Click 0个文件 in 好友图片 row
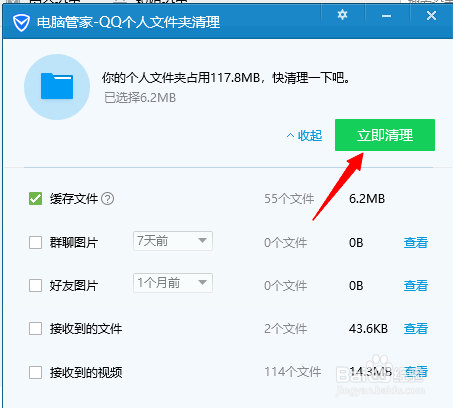 [x=285, y=286]
